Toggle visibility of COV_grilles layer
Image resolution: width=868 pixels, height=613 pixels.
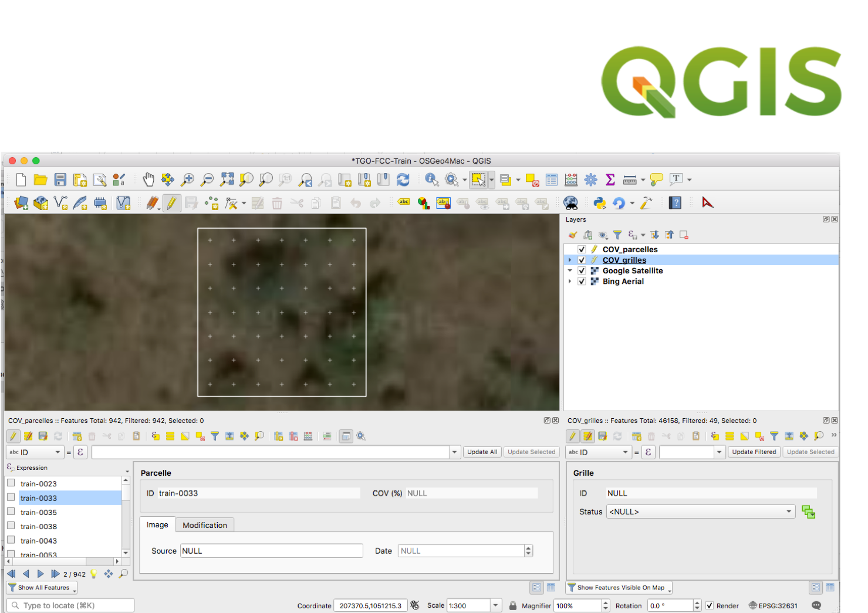point(582,260)
